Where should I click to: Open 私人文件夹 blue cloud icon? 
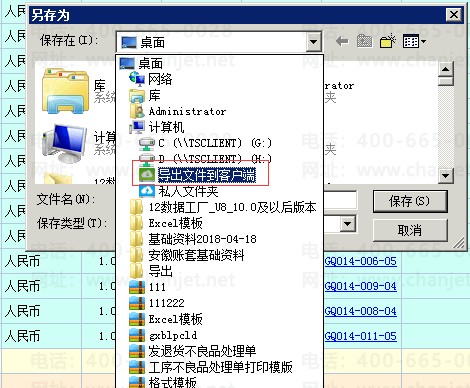pos(147,191)
